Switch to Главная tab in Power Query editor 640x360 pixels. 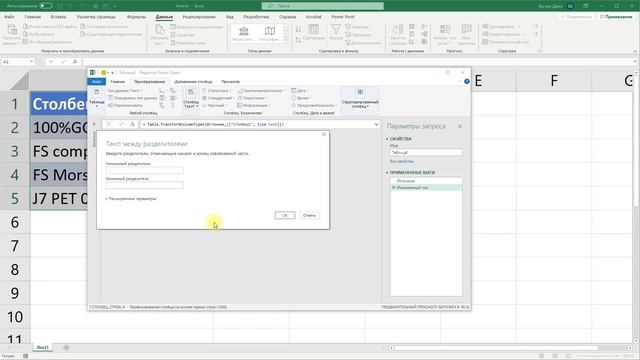[118, 82]
